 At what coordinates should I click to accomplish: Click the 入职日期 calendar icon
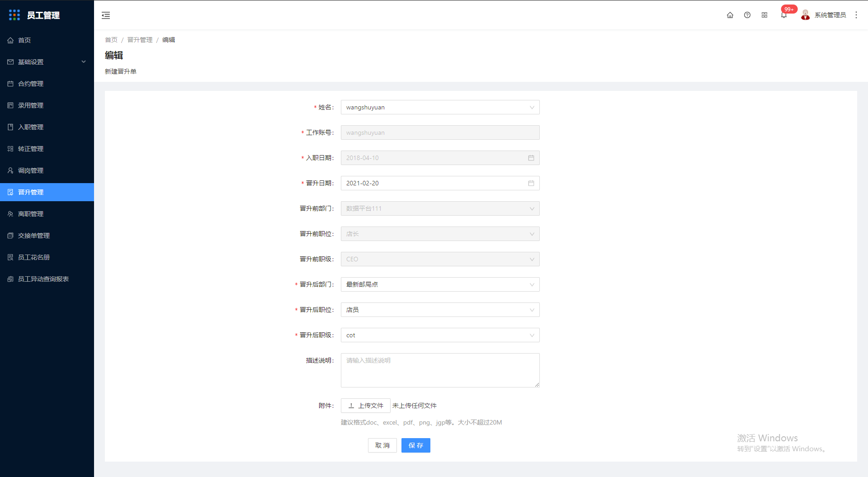point(531,158)
